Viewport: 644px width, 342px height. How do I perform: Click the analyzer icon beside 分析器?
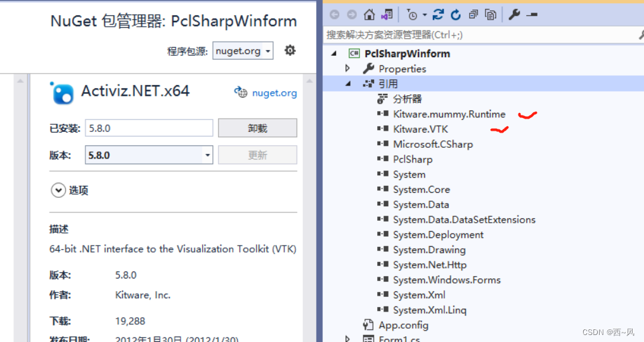(382, 98)
